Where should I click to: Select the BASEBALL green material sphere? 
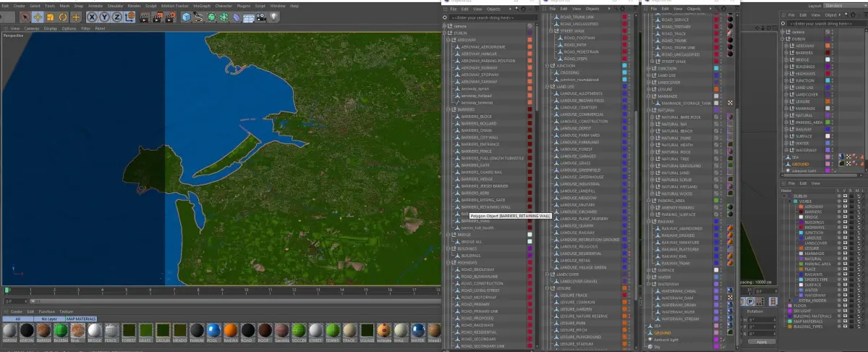61,330
